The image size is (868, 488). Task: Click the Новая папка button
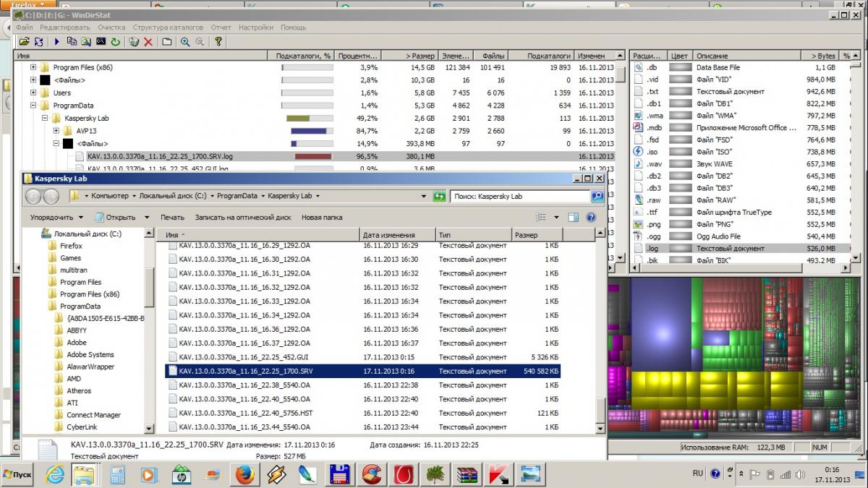(x=322, y=217)
